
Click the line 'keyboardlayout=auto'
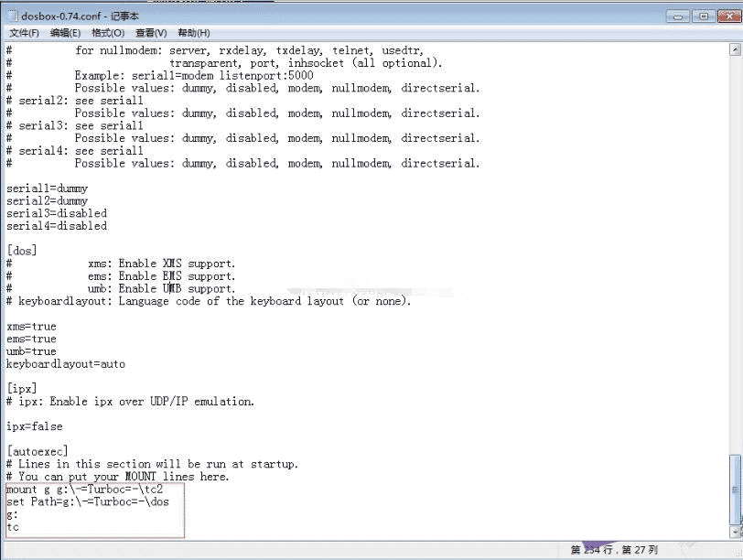[x=66, y=364]
